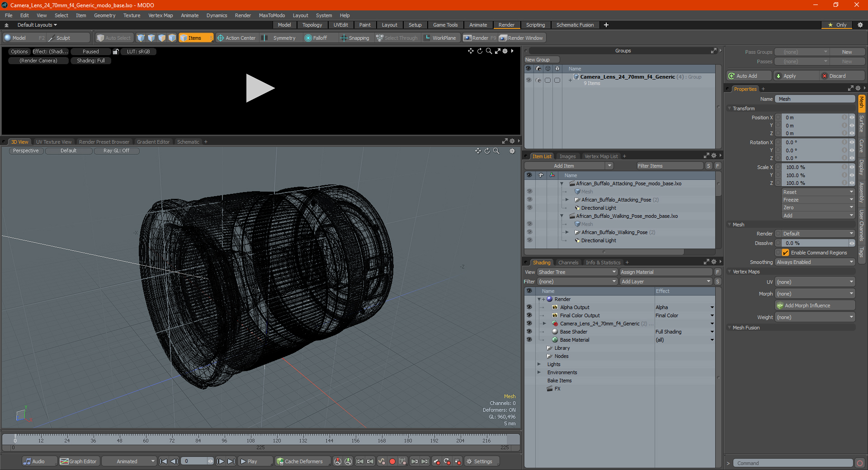Screen dimensions: 868x470
Task: Select the Vertices selection mode icon
Action: coord(141,38)
